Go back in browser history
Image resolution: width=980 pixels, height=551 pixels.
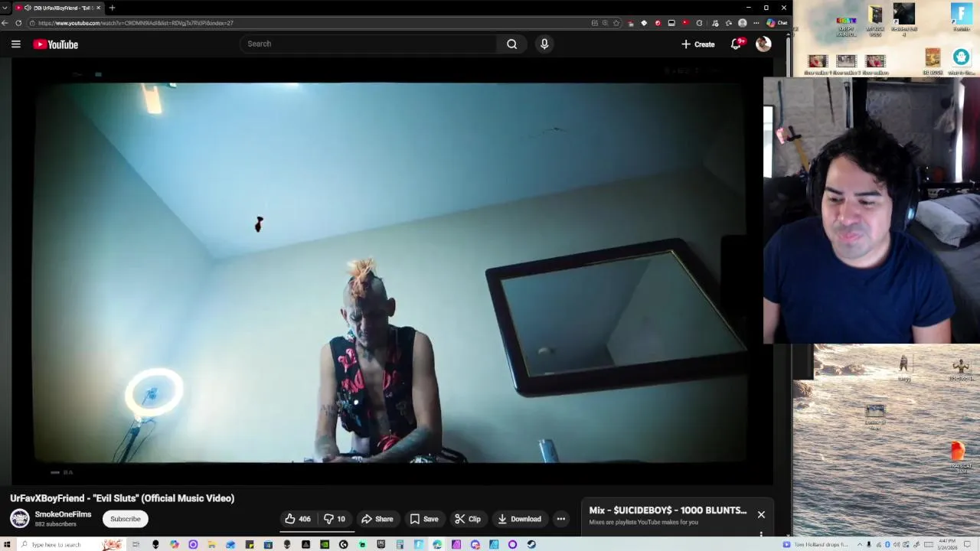coord(5,23)
